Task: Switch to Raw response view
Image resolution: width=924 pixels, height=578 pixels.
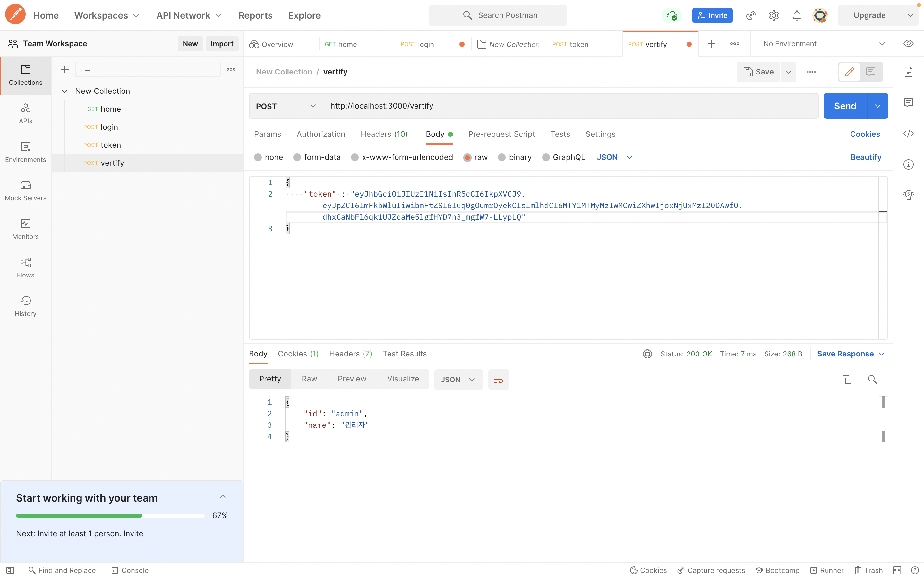Action: click(309, 379)
